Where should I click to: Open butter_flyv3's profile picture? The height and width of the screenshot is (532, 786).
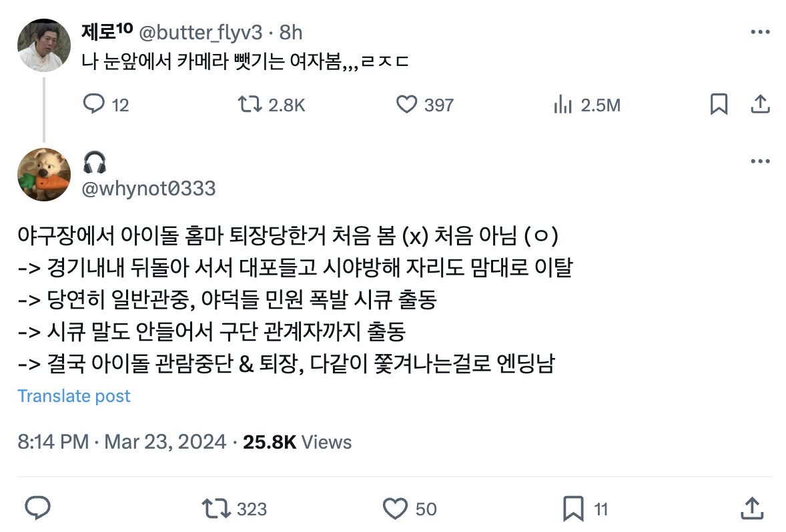coord(43,45)
